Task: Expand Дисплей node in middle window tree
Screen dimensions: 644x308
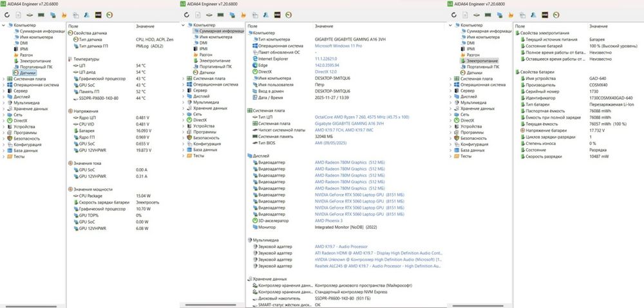Action: click(184, 96)
